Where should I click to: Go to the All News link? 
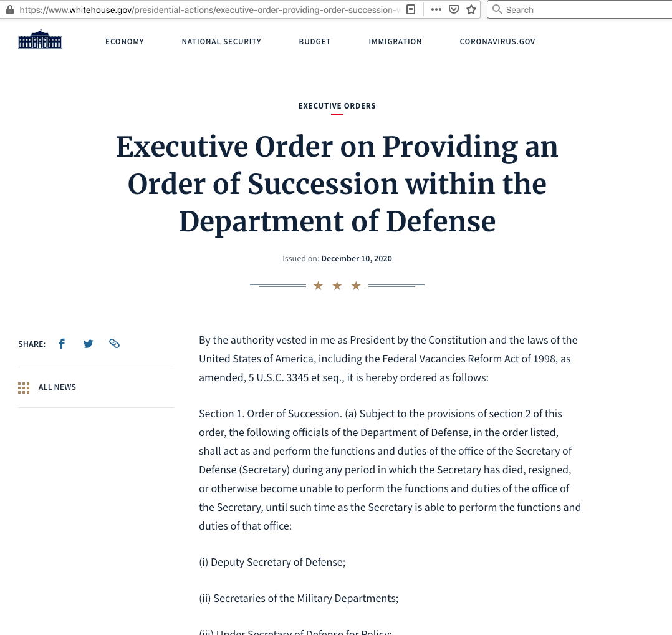click(x=57, y=387)
